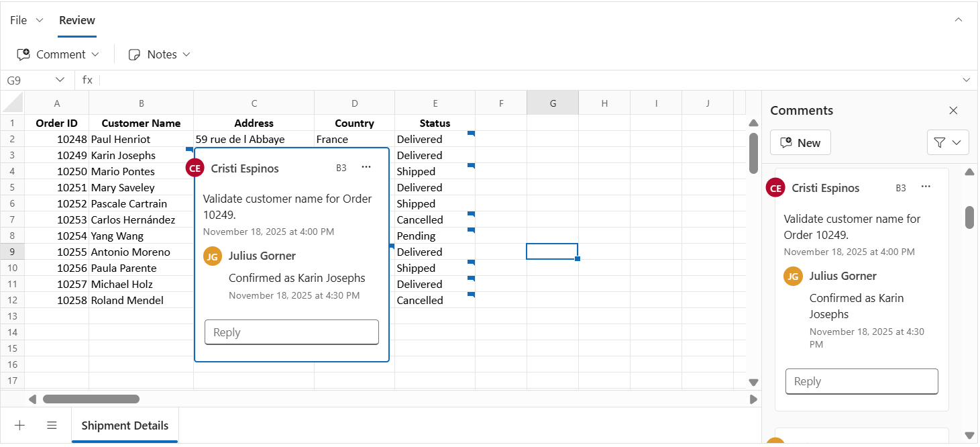Viewport: 980px width, 447px height.
Task: Switch to the Review tab
Action: 77,20
